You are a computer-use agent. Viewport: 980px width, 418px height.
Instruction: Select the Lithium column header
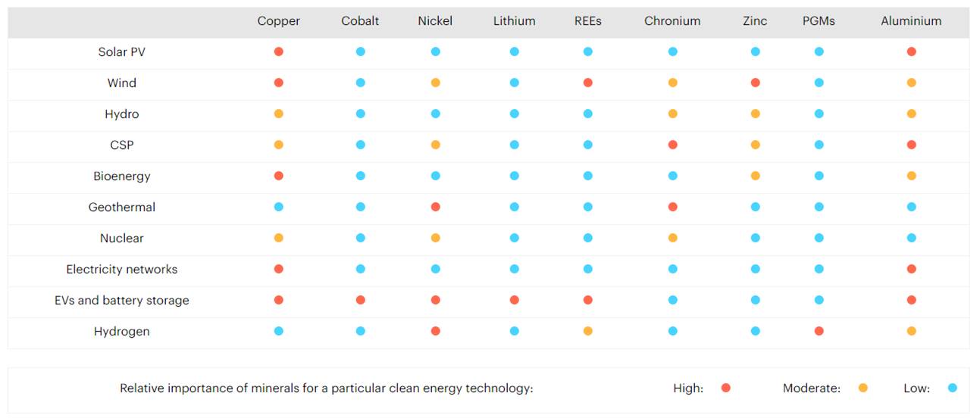point(515,21)
